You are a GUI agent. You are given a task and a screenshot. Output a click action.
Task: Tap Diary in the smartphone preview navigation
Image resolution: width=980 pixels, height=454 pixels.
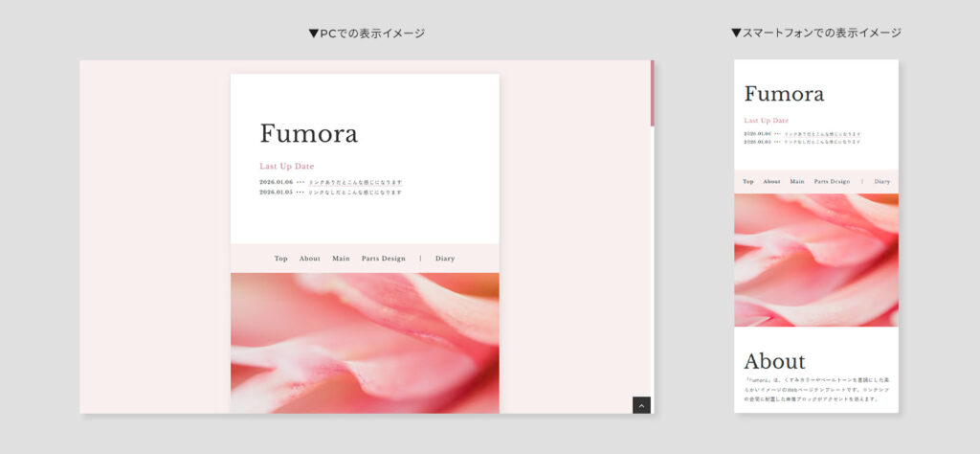click(881, 181)
